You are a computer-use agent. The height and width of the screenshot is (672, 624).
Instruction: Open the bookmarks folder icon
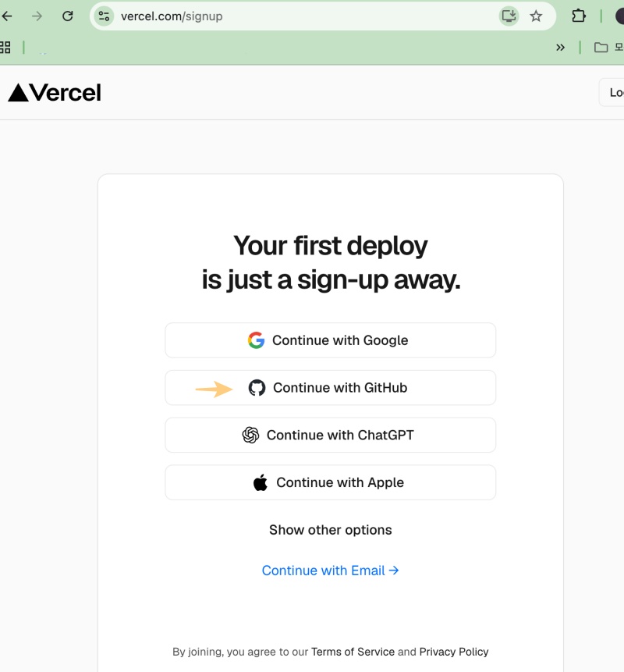(x=601, y=47)
